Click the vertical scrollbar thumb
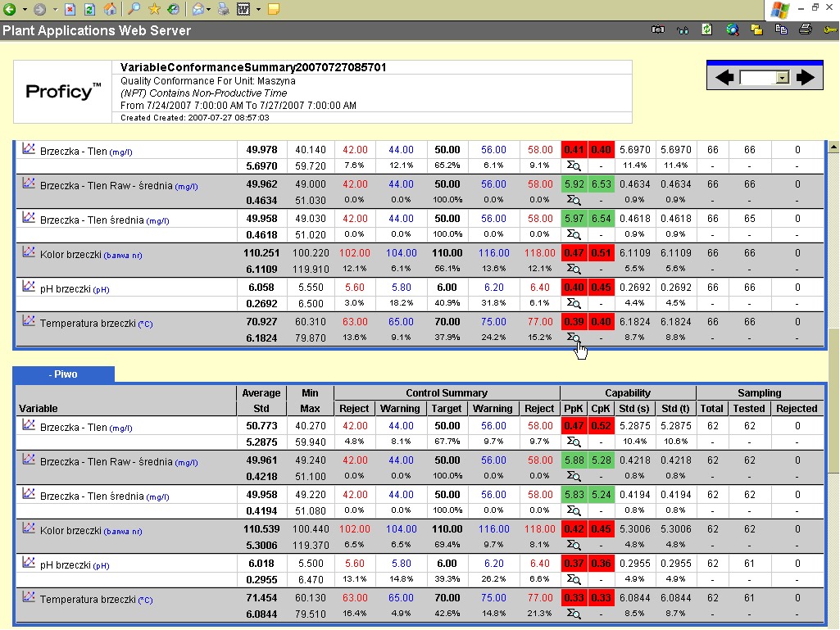Screen dimensions: 840x630 click(x=833, y=401)
